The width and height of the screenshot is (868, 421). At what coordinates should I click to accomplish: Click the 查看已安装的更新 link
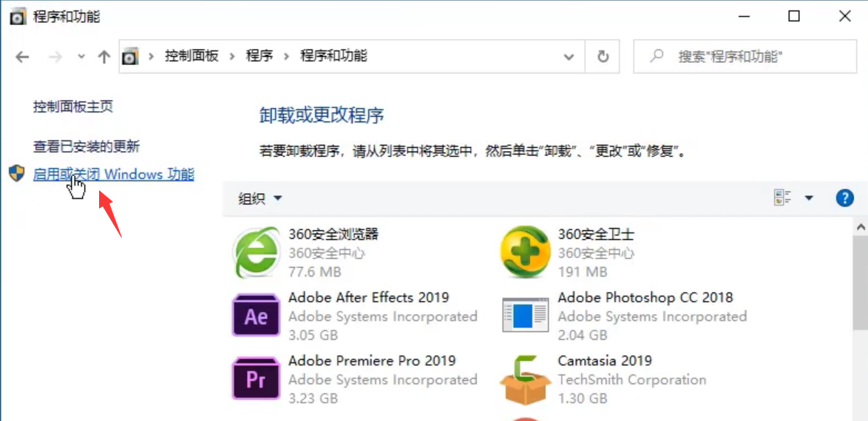pyautogui.click(x=87, y=146)
